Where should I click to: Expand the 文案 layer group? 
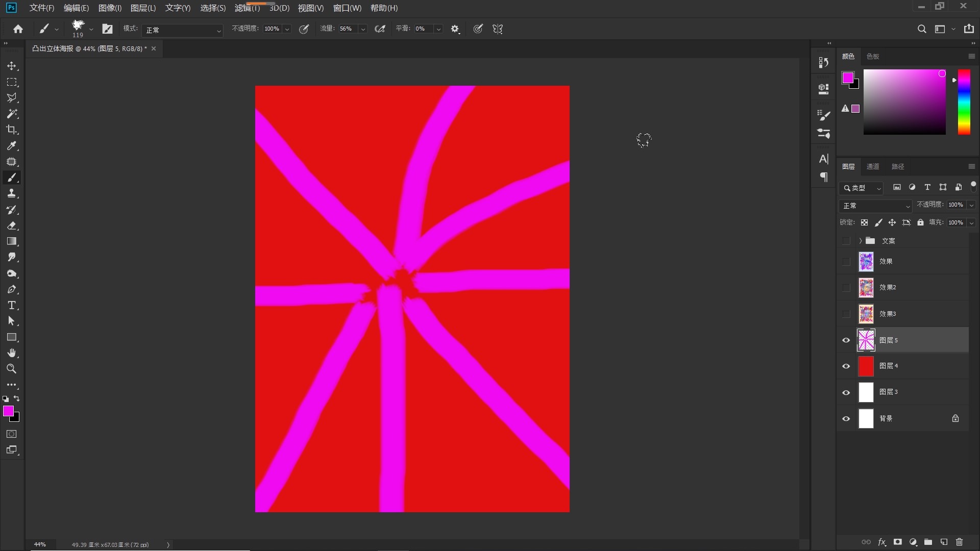[860, 241]
